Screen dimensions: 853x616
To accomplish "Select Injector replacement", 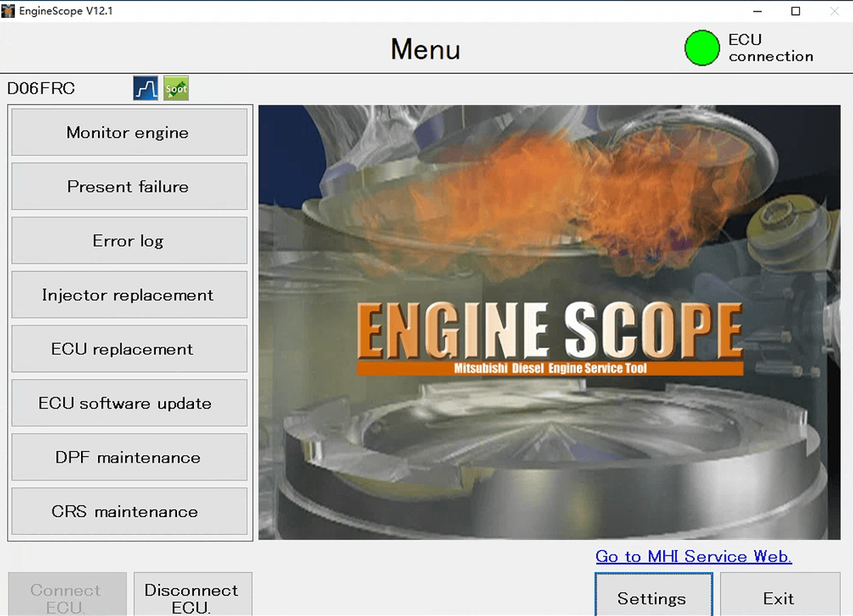I will tap(129, 295).
